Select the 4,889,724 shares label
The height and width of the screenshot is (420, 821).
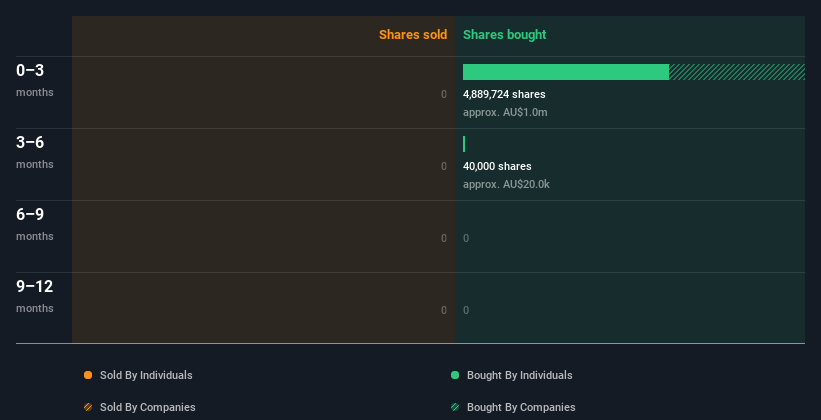pyautogui.click(x=504, y=94)
